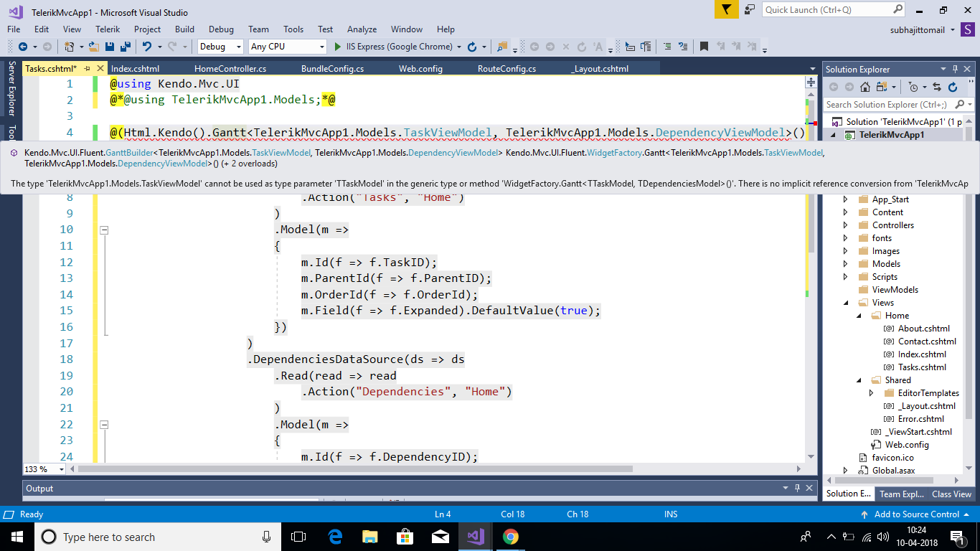Open Google Chrome from the taskbar
This screenshot has width=980, height=551.
coord(510,537)
